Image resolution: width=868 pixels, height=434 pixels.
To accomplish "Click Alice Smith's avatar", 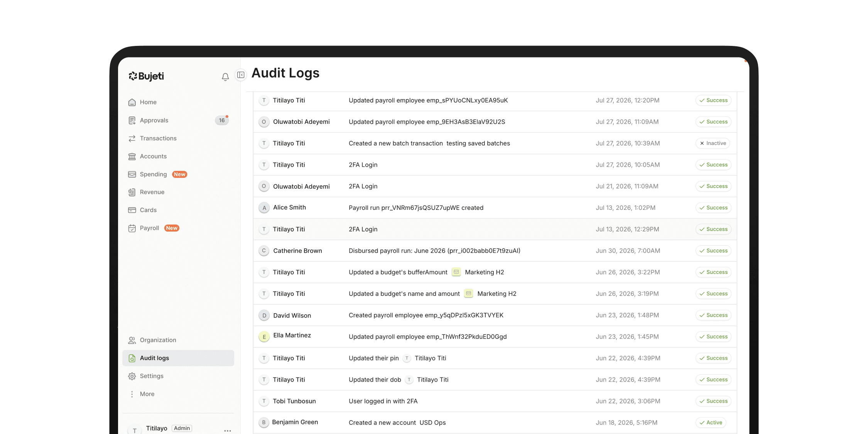I will pos(264,208).
